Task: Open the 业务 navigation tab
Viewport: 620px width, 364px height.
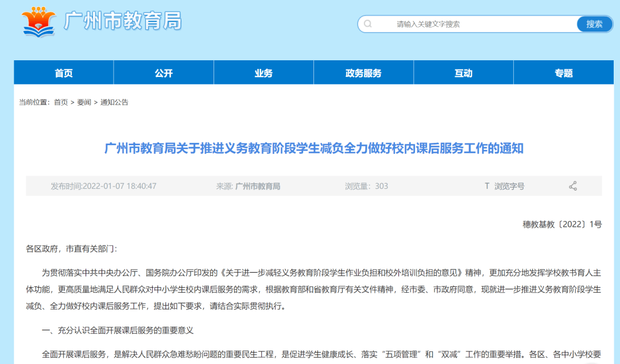Action: point(263,73)
